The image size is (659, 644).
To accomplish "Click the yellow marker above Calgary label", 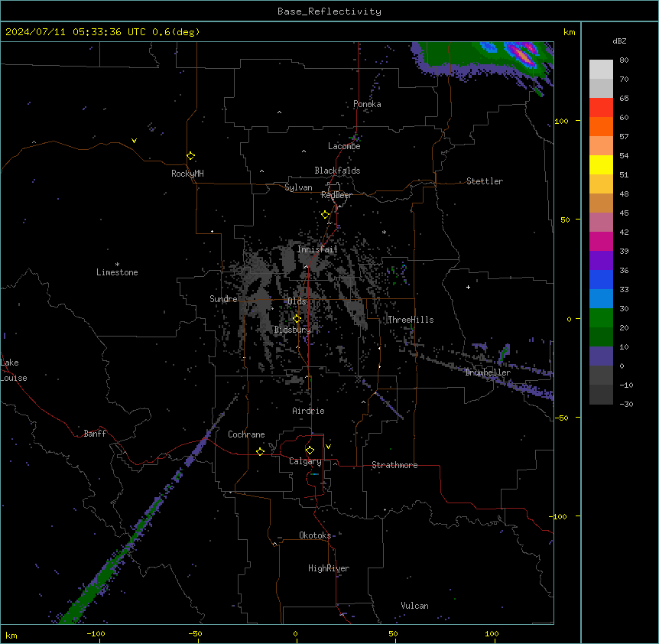I will 310,450.
